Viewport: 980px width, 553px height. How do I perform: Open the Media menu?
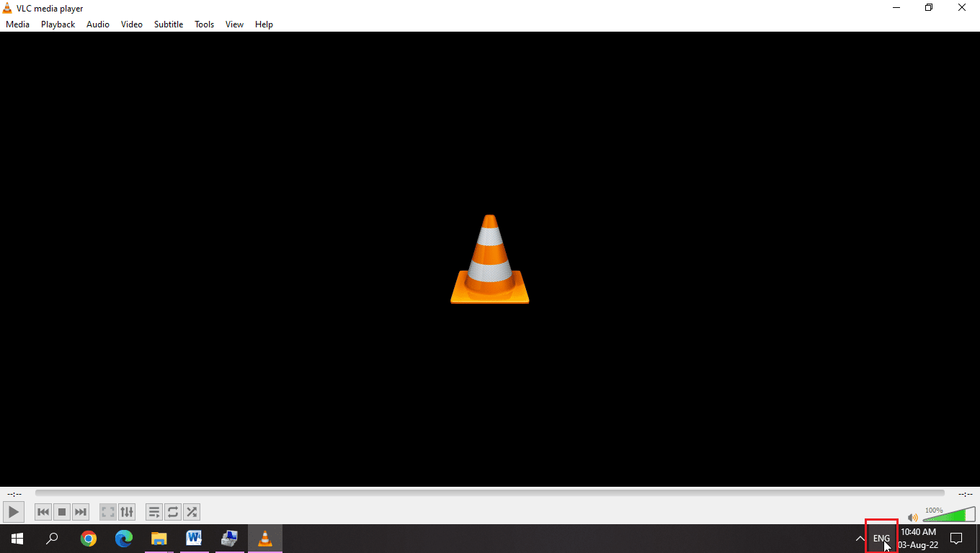pyautogui.click(x=18, y=24)
